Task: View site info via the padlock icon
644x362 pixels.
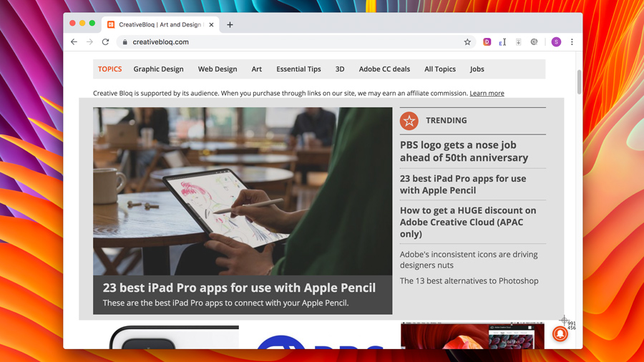Action: (x=125, y=42)
